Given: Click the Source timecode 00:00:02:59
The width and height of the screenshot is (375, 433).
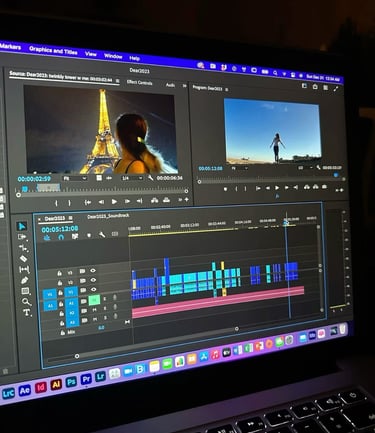Looking at the screenshot, I should tap(34, 179).
